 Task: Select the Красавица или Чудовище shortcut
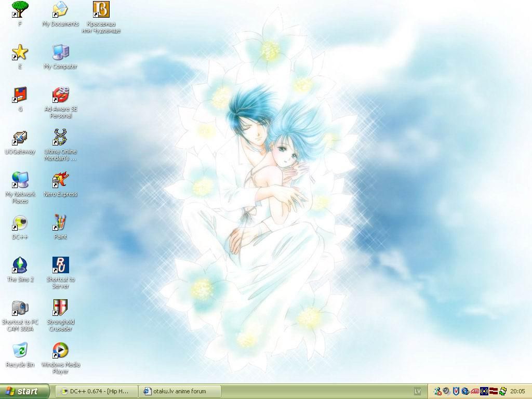point(101,9)
